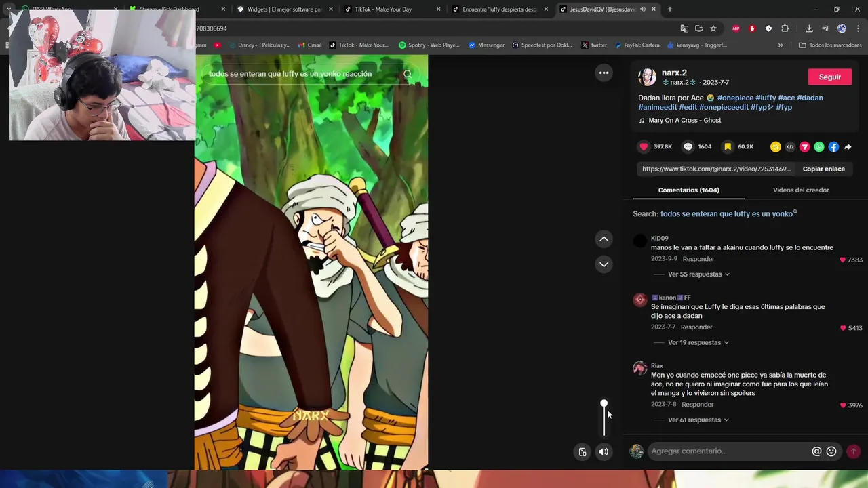This screenshot has height=488, width=868.
Task: Bookmark this page with the star icon
Action: [713, 28]
